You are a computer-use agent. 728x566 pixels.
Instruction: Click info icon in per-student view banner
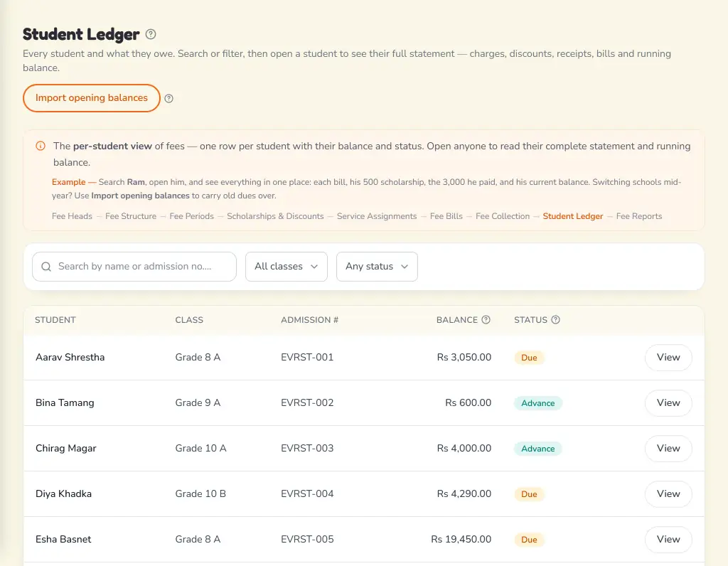click(x=41, y=146)
